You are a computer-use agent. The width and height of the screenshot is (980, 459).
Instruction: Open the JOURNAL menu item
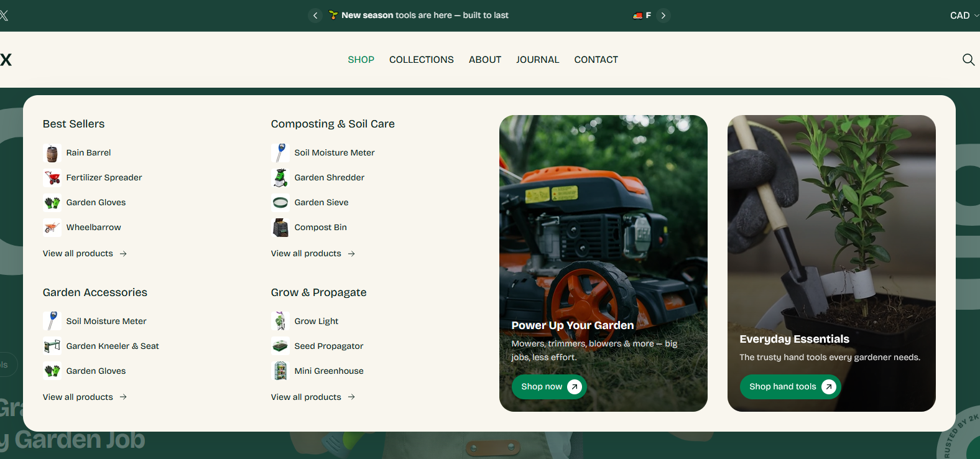pos(537,60)
